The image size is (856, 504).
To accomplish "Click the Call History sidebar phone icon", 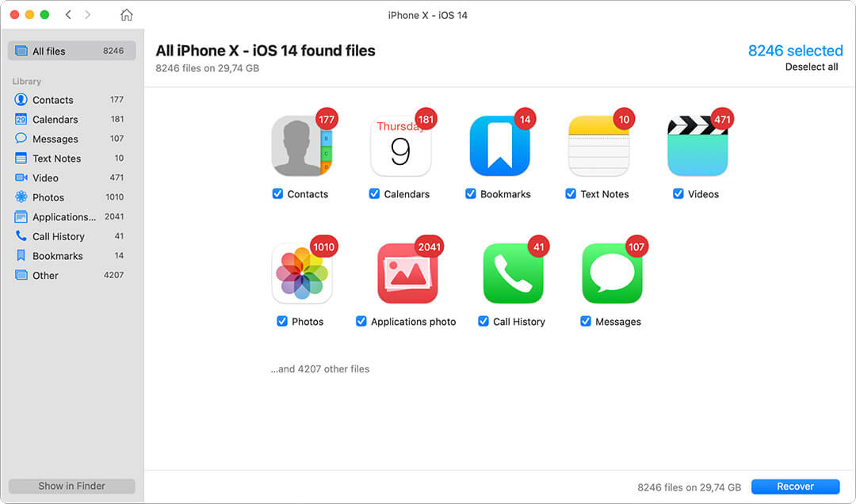I will coord(21,236).
